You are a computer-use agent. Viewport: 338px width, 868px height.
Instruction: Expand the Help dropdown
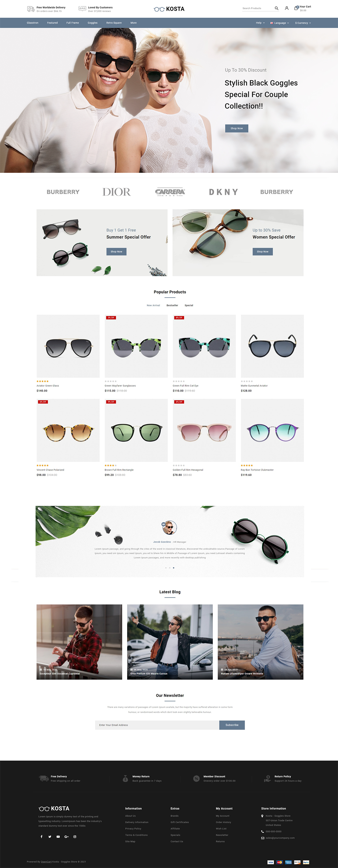[260, 23]
